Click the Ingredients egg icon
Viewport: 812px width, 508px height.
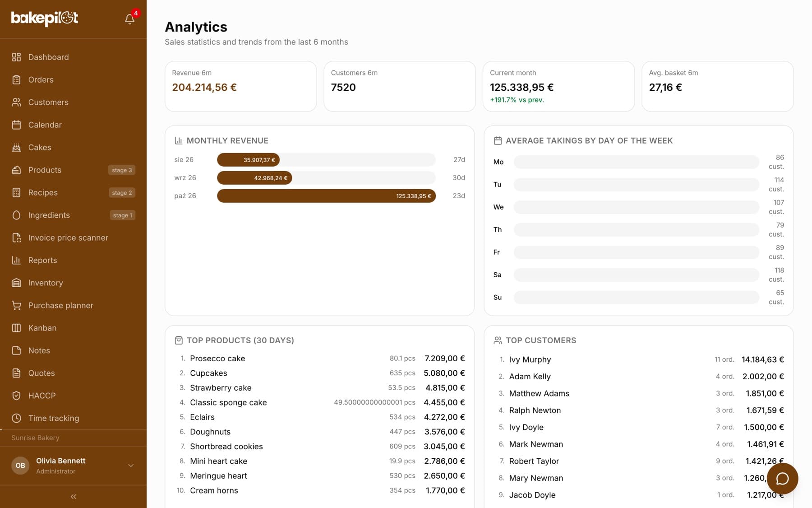pos(17,215)
